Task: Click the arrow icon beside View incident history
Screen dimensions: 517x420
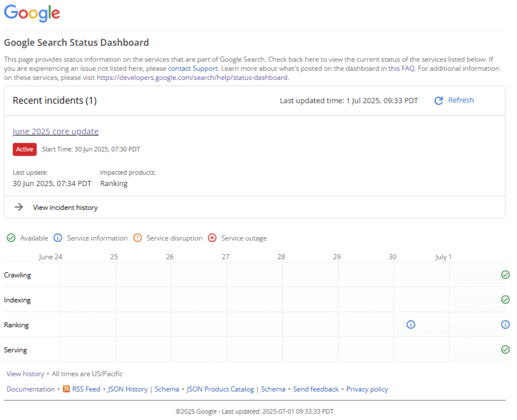Action: coord(19,207)
